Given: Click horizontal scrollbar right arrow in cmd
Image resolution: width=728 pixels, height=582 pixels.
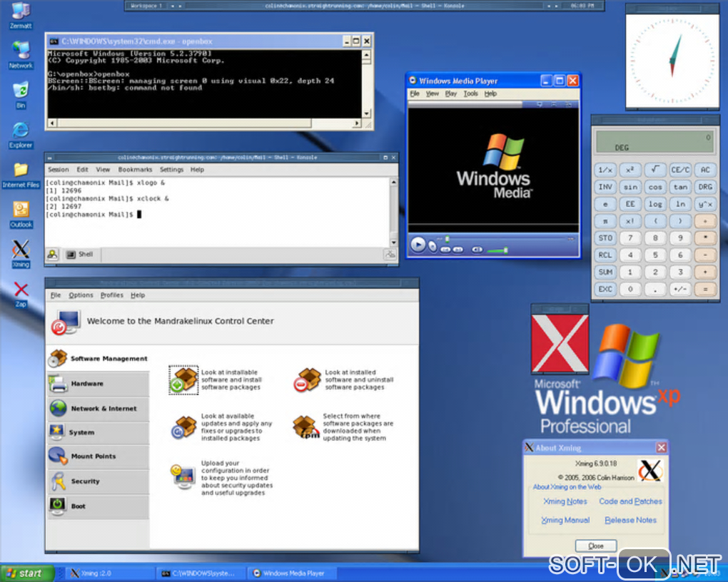Looking at the screenshot, I should click(357, 123).
